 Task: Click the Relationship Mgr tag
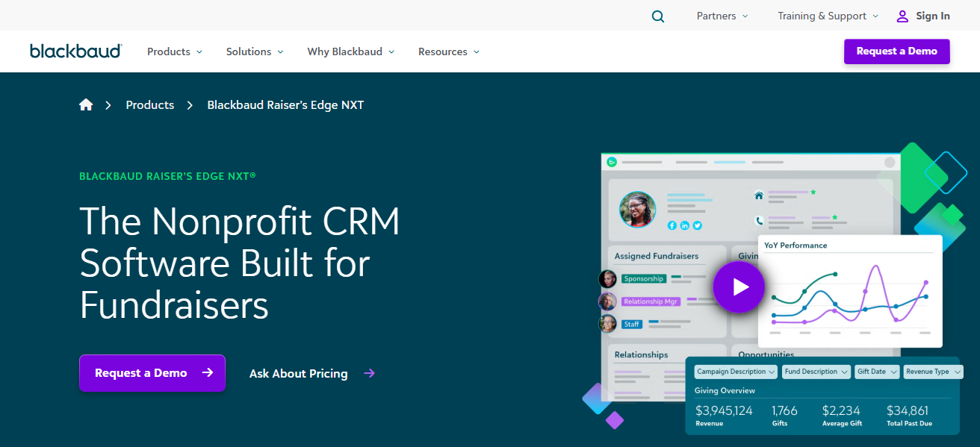(x=651, y=301)
